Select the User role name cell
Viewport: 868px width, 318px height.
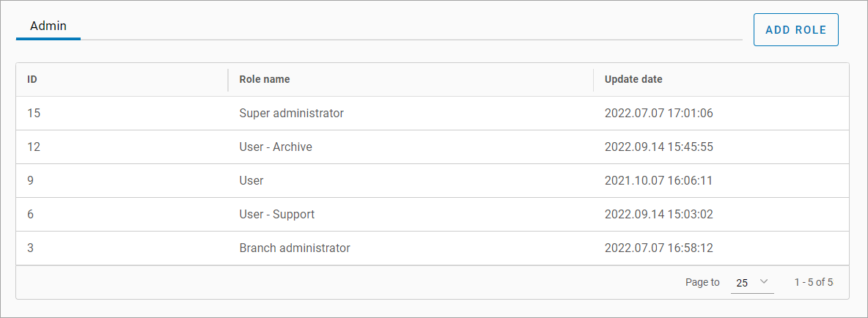[251, 181]
